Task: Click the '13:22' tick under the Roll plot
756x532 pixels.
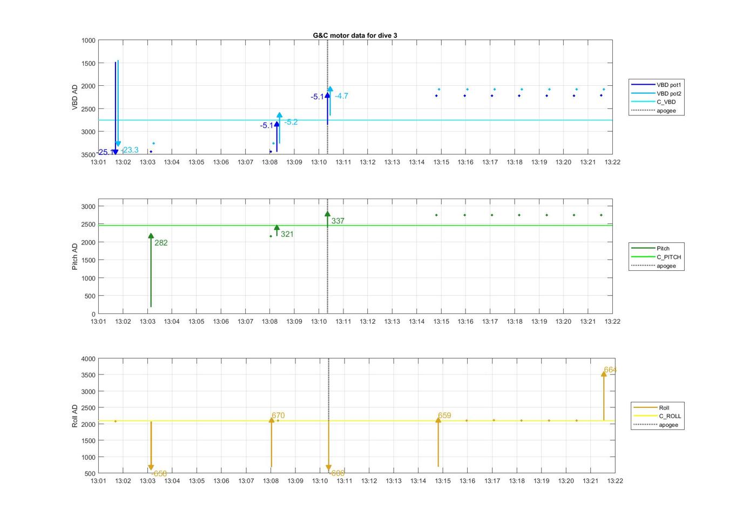Action: point(615,481)
